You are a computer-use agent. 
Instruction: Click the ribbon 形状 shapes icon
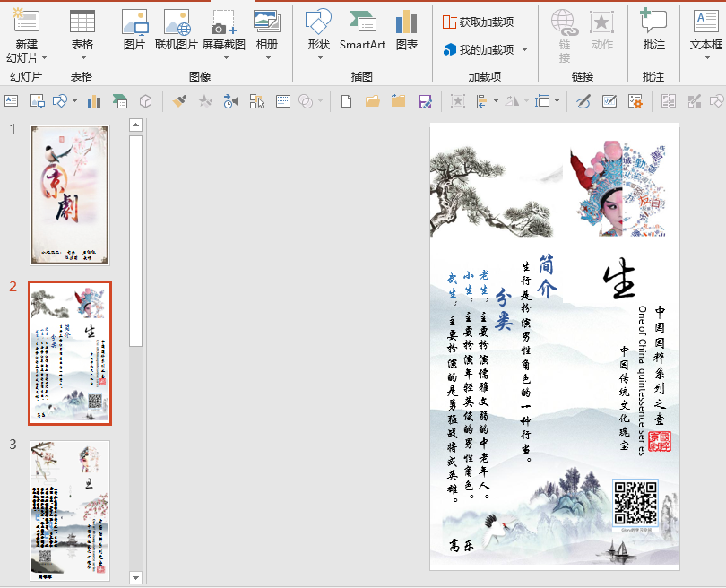pyautogui.click(x=318, y=22)
